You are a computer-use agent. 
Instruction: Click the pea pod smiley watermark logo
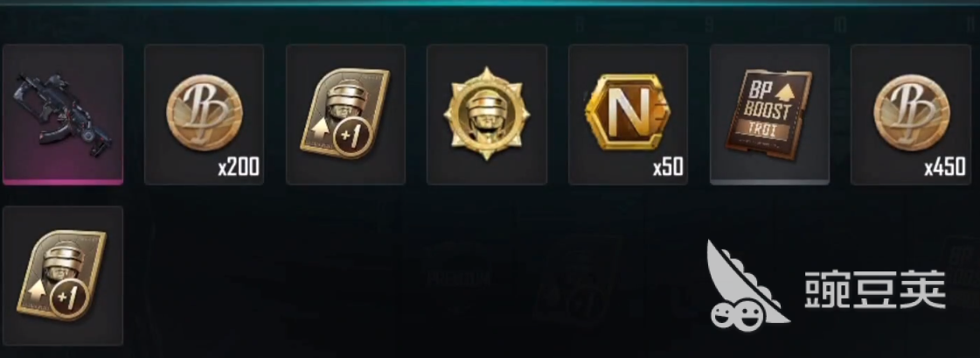click(744, 284)
